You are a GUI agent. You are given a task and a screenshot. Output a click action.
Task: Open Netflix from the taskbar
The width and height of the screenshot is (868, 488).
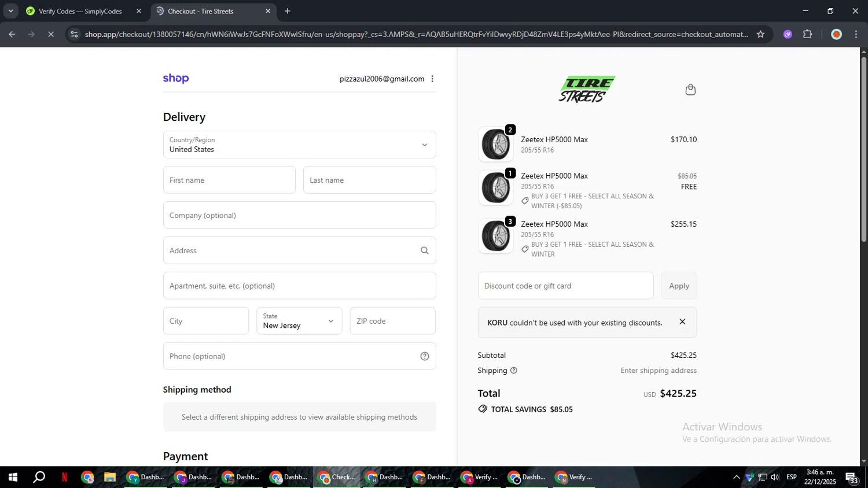(64, 477)
